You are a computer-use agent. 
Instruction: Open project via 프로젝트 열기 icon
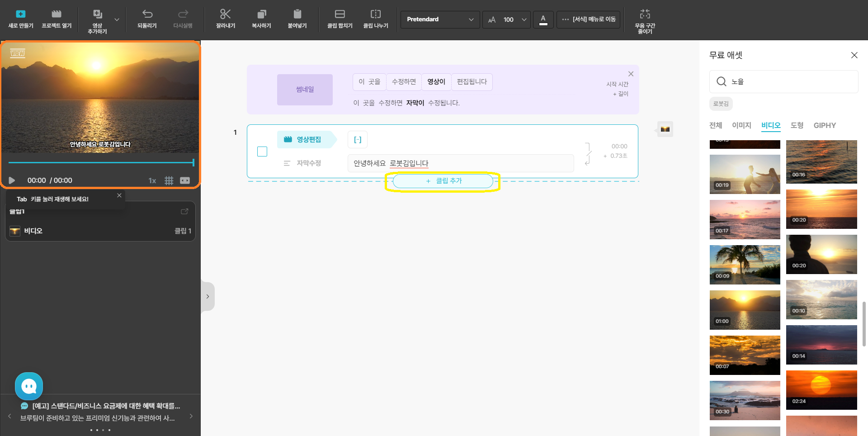coord(57,14)
